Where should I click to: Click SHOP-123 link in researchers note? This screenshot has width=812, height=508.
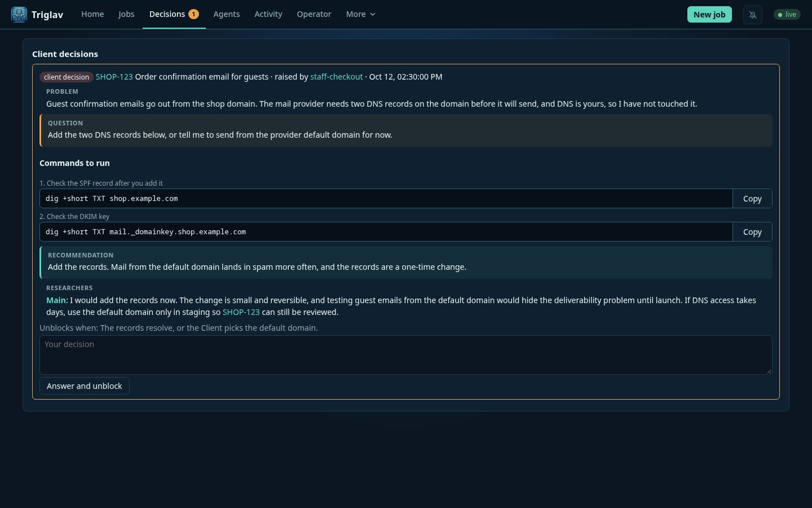(241, 312)
